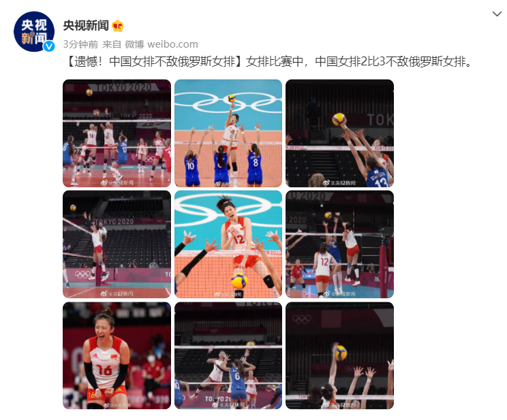Open close-up photo of player number 12 spiking
Screen dimensions: 507x420
228,244
